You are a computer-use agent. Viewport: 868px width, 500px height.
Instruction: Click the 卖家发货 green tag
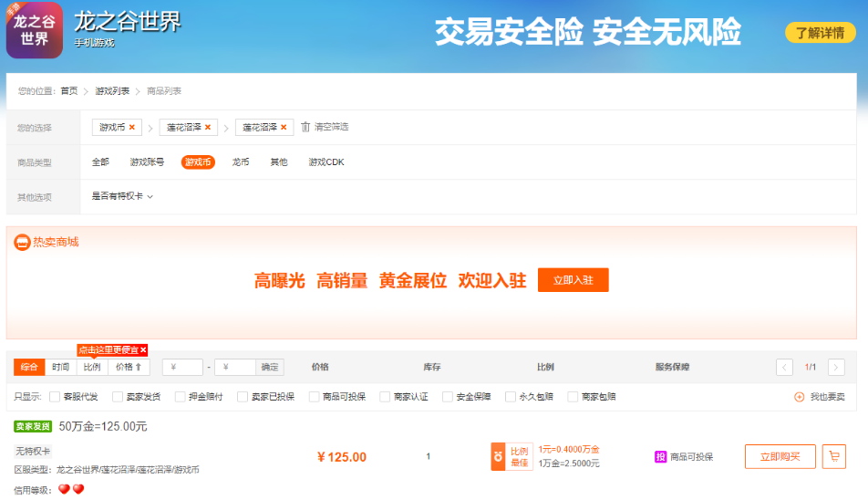[x=33, y=426]
